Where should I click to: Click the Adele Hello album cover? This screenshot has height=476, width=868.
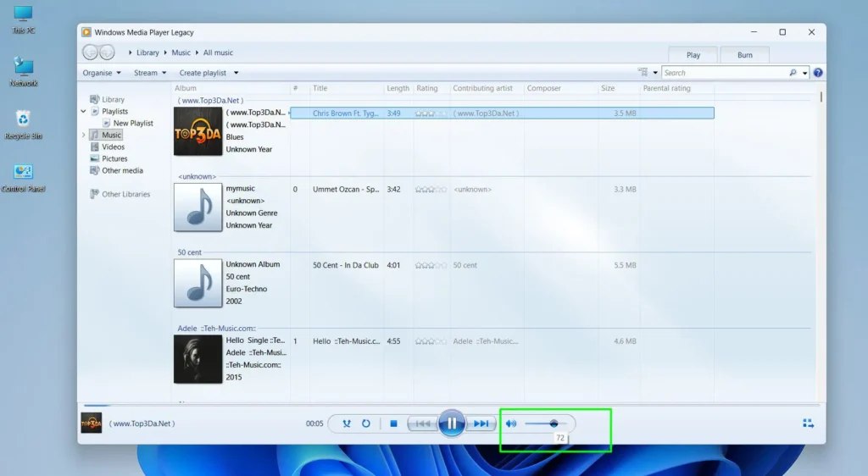(198, 359)
